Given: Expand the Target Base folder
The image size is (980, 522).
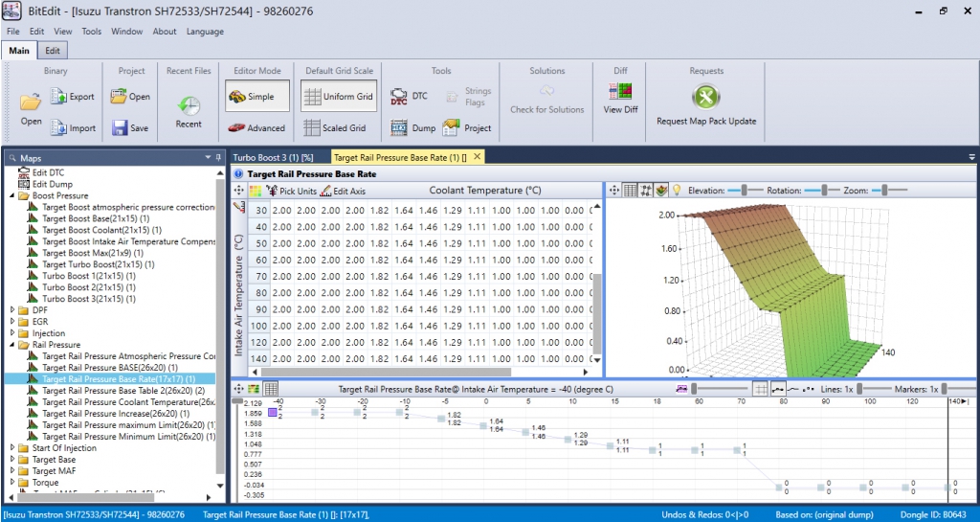Looking at the screenshot, I should [12, 460].
